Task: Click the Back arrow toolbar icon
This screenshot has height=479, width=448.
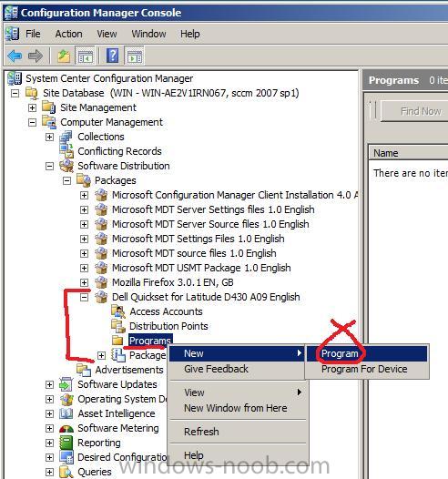Action: coord(15,56)
